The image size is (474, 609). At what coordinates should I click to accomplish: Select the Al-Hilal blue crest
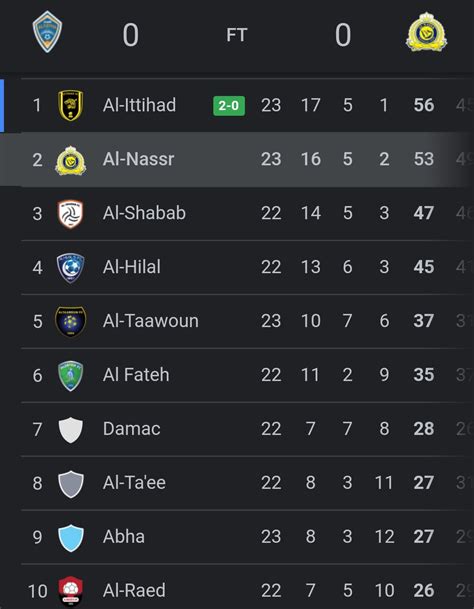pos(70,268)
